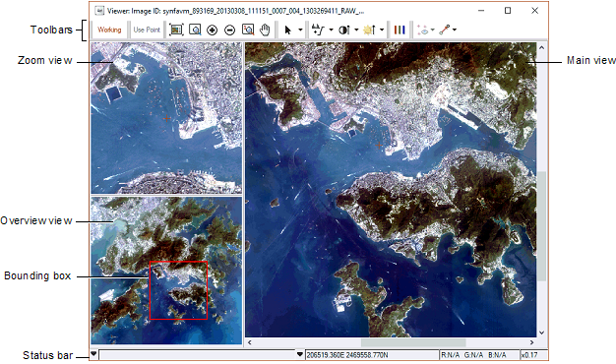Click the left arrow of horizontal scrollbar

coord(250,342)
